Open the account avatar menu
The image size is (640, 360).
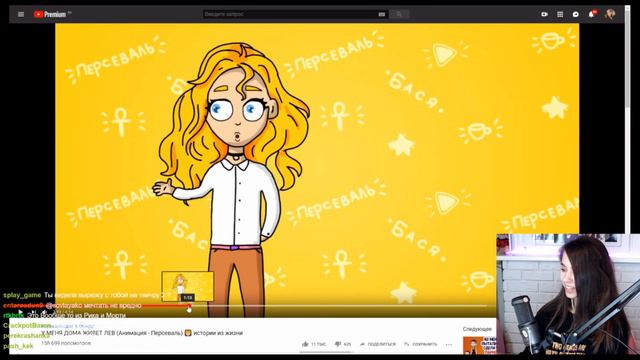610,14
